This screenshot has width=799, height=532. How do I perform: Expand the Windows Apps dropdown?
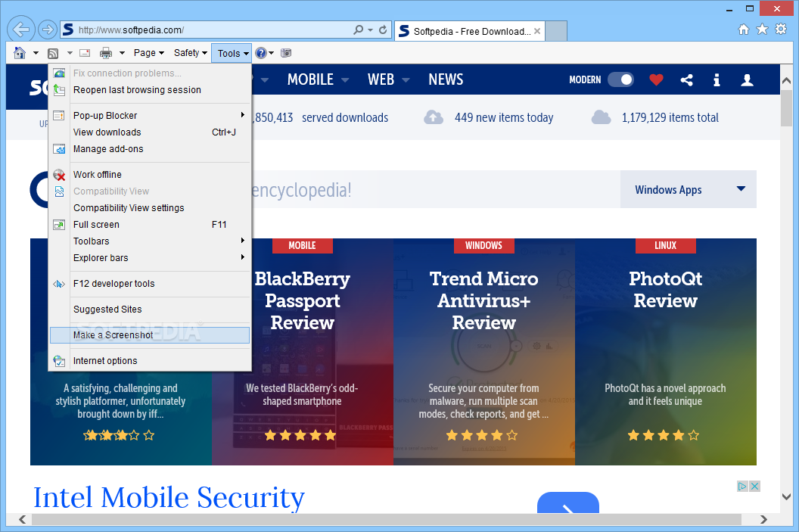tap(688, 189)
